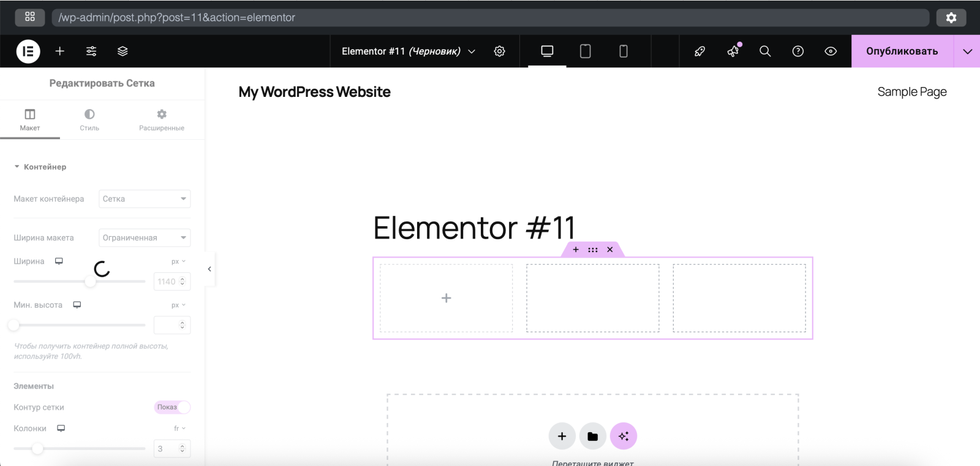Open the Finder search icon

click(765, 52)
